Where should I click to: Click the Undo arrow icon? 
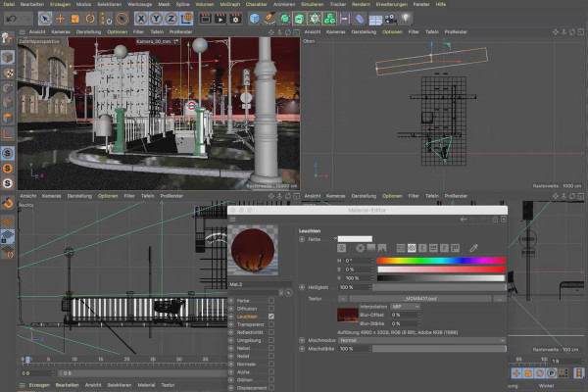coord(12,19)
